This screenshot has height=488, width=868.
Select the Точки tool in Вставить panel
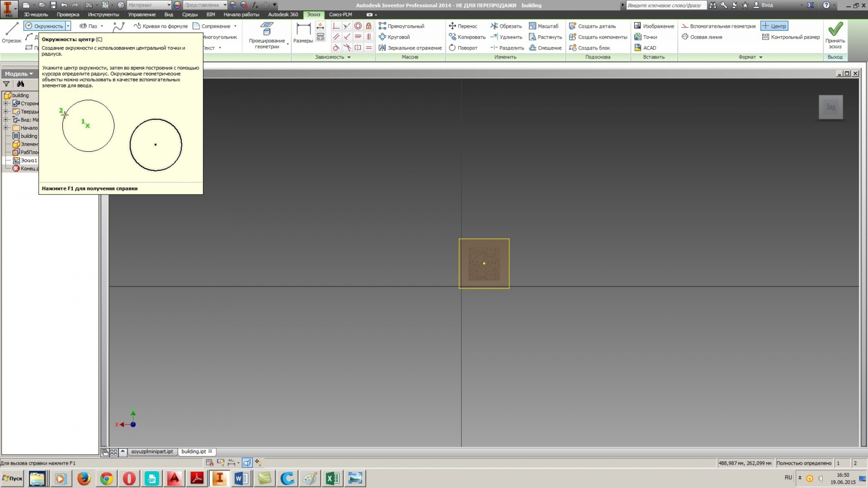[x=649, y=36]
